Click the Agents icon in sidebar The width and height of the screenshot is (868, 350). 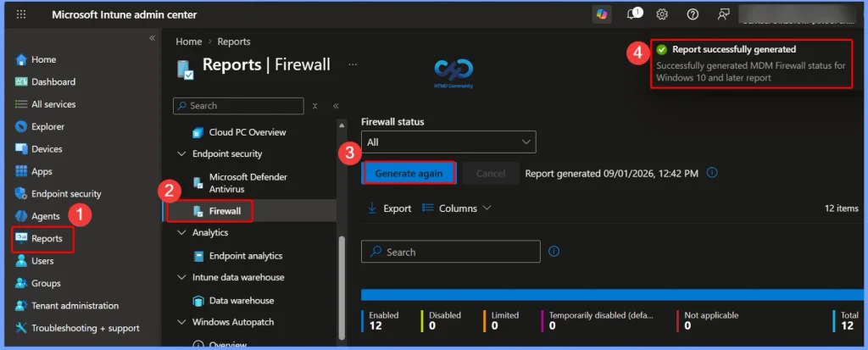coord(21,216)
